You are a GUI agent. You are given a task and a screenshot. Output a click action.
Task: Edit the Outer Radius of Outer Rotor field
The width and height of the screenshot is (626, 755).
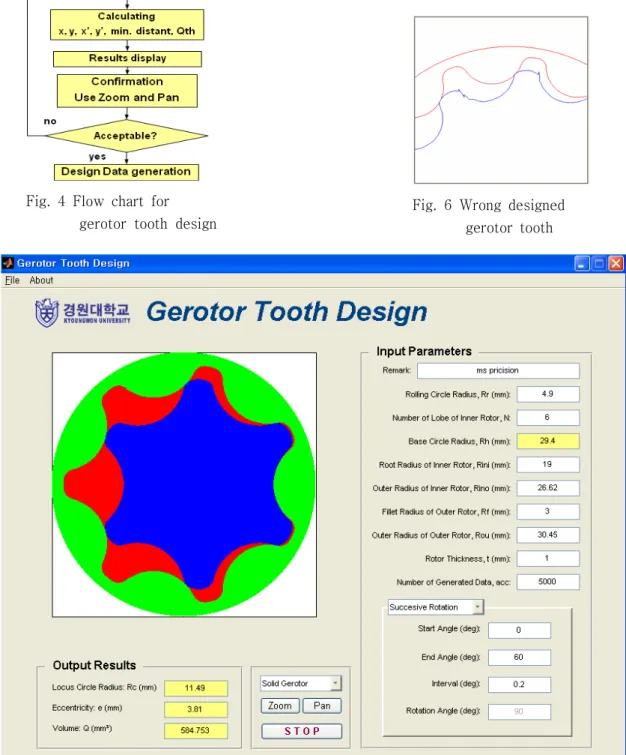click(x=548, y=535)
